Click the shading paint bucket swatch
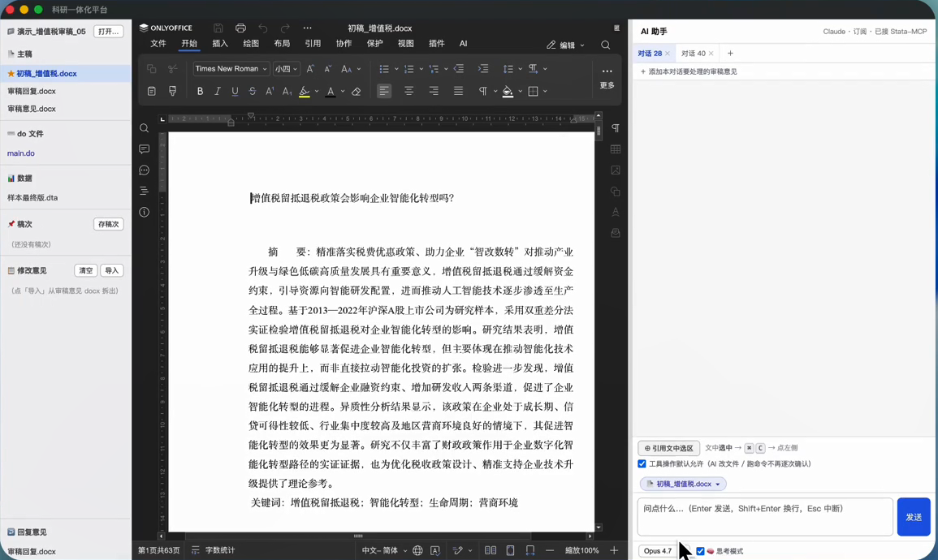Image resolution: width=938 pixels, height=560 pixels. click(508, 92)
